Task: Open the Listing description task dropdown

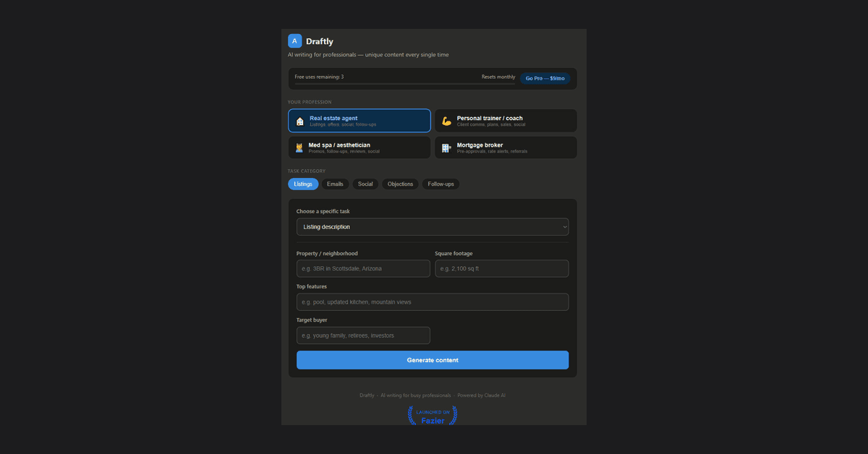Action: 433,227
